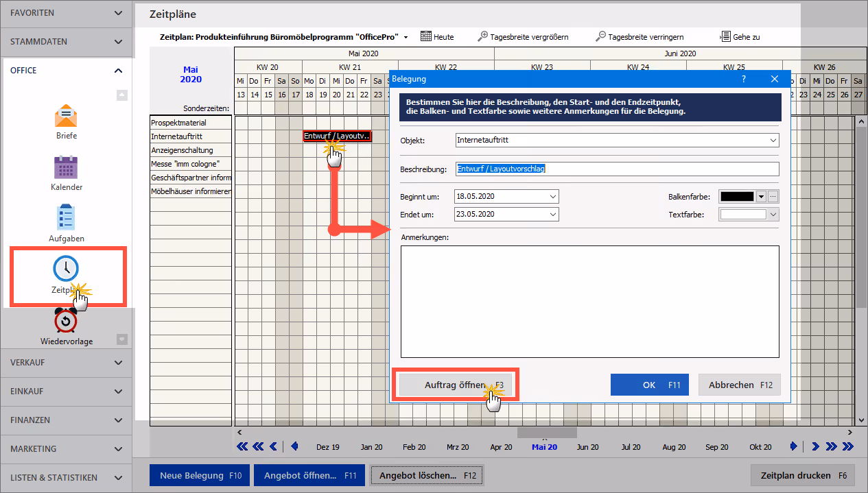Click the Office panel scroll-down arrow
This screenshot has width=868, height=493.
click(121, 338)
